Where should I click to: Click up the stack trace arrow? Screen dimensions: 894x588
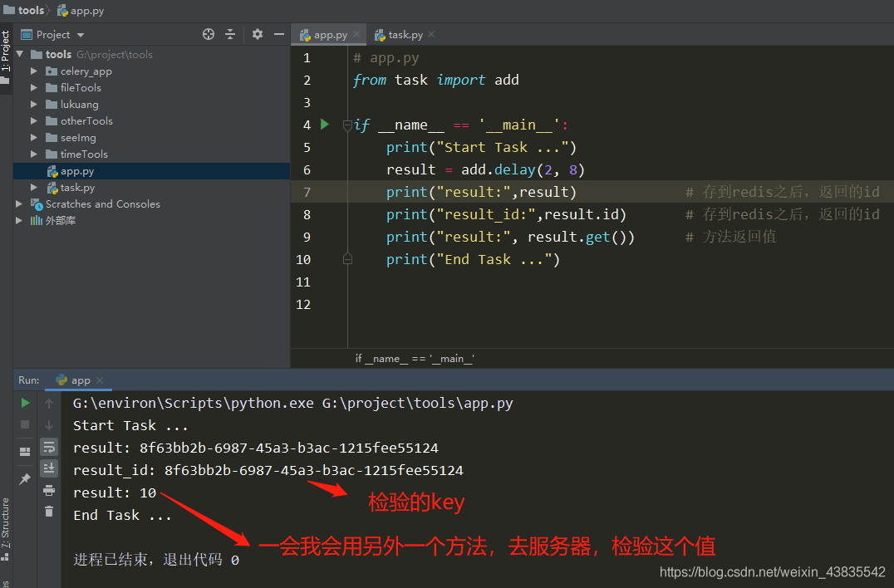[49, 404]
